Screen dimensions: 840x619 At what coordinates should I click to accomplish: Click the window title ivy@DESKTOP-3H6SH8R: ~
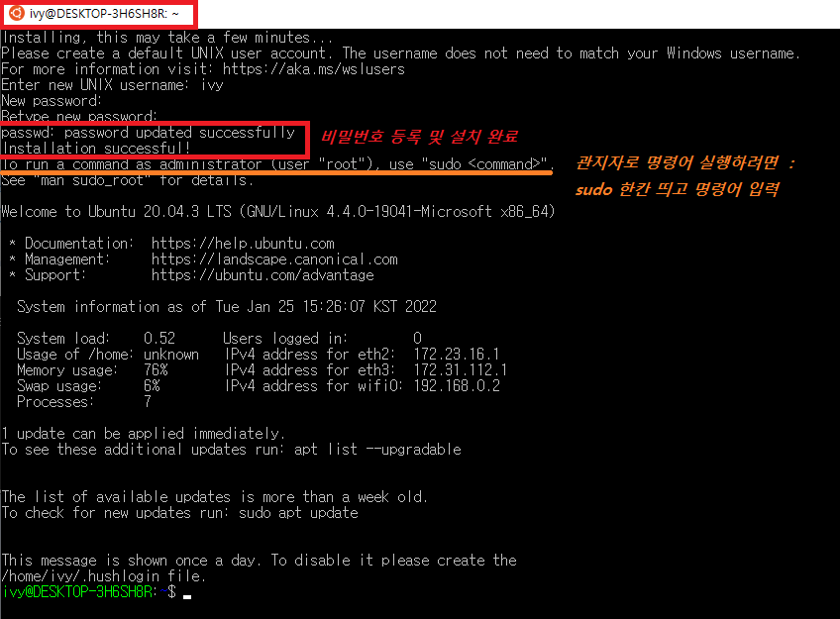[x=104, y=14]
